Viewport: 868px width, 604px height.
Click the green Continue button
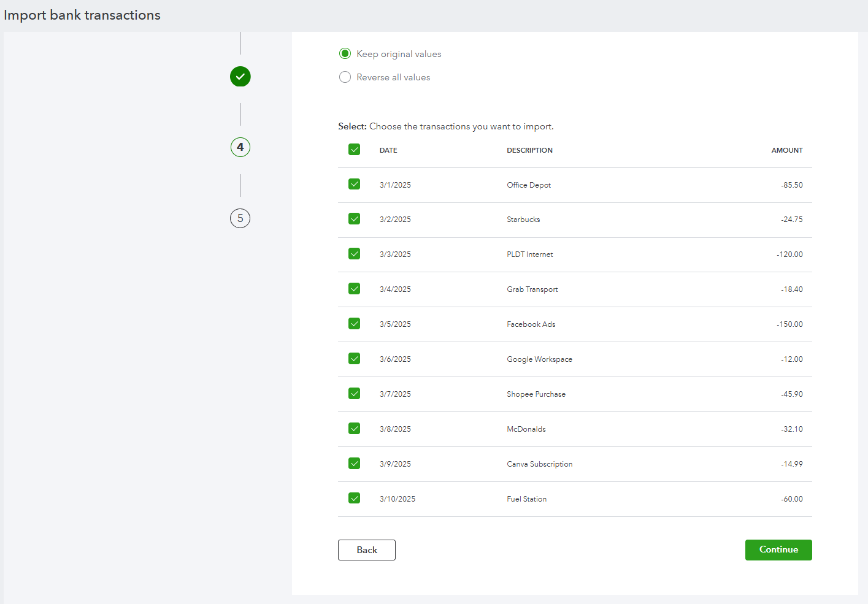click(778, 550)
